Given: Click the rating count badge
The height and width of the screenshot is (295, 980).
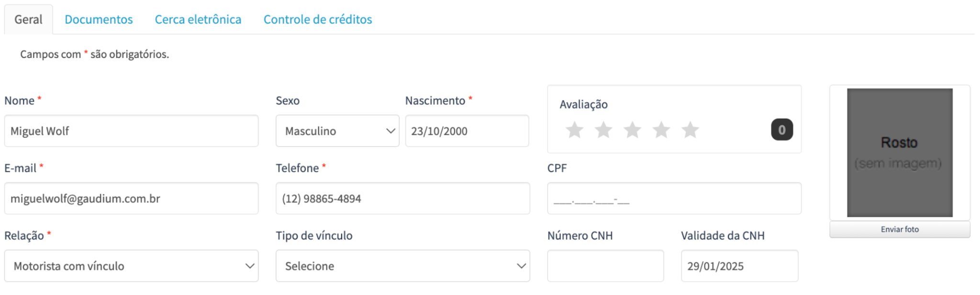Looking at the screenshot, I should click(781, 130).
